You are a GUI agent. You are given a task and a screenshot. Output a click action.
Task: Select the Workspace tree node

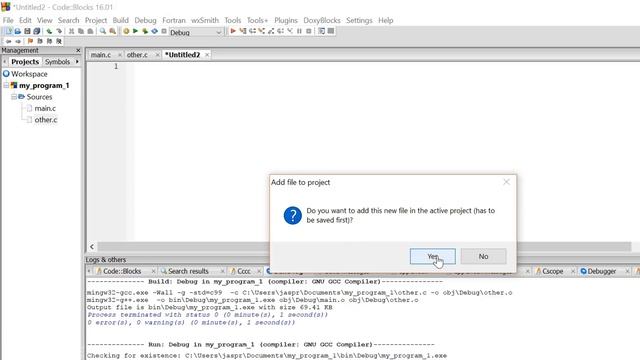tap(29, 74)
